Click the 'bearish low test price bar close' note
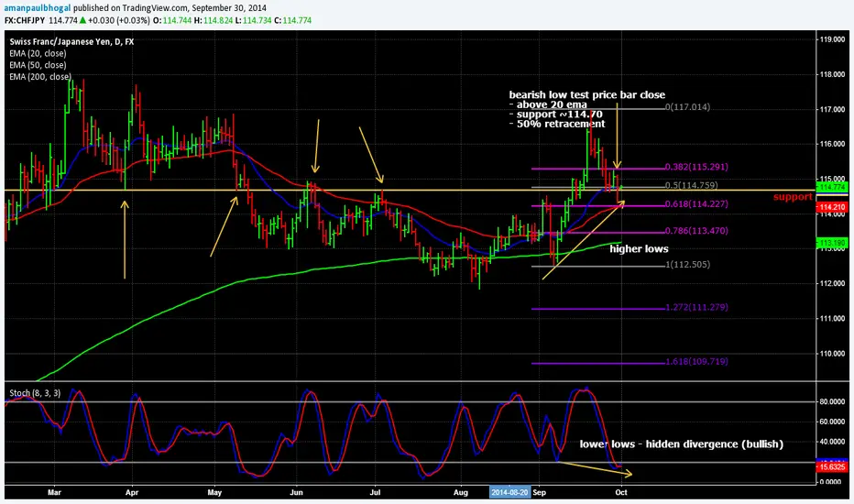 tap(587, 94)
